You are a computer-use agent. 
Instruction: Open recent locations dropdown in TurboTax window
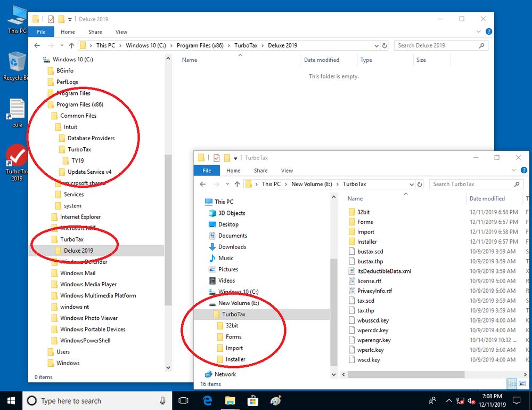pos(227,184)
